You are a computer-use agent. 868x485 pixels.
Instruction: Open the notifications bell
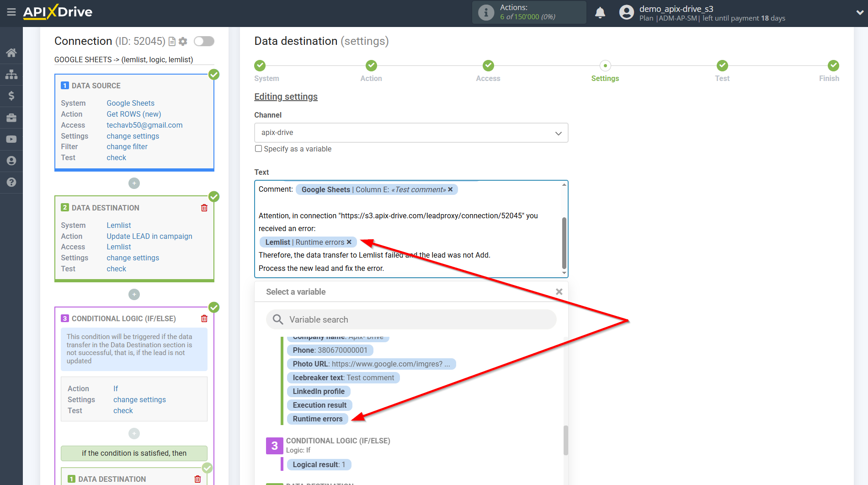coord(600,13)
